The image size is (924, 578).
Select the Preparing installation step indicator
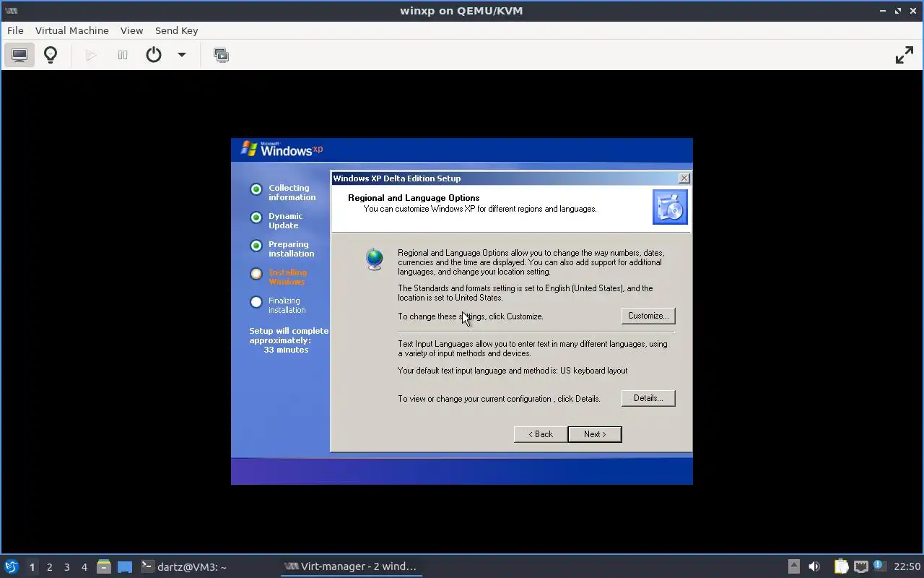click(256, 246)
